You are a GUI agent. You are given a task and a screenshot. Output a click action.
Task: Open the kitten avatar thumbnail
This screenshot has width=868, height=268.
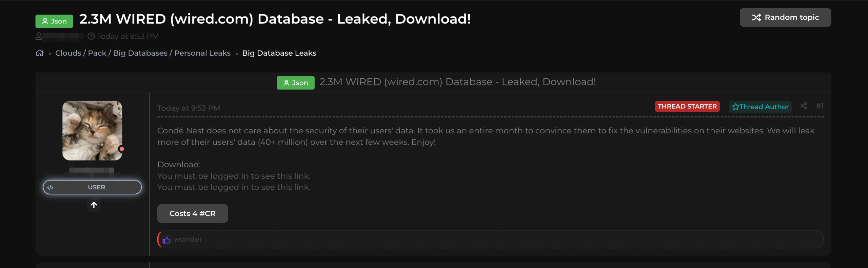coord(92,130)
